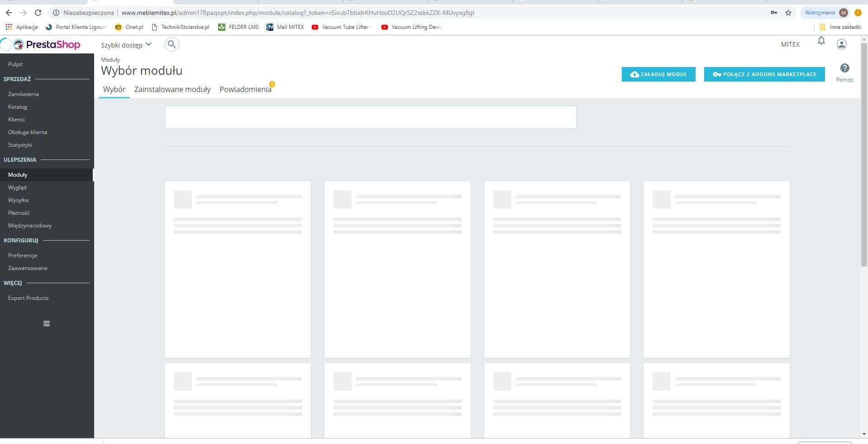Open the Aplikacje apps shortcut
Image resolution: width=868 pixels, height=444 pixels.
(22, 27)
